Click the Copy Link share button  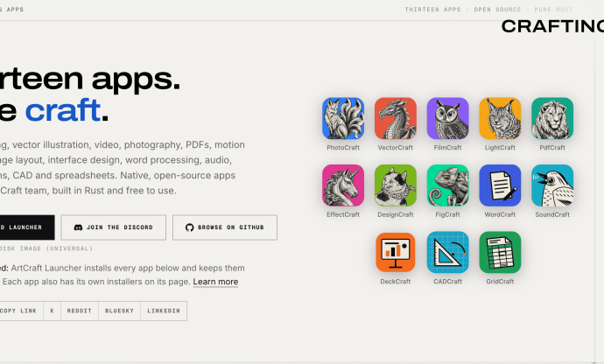21,311
